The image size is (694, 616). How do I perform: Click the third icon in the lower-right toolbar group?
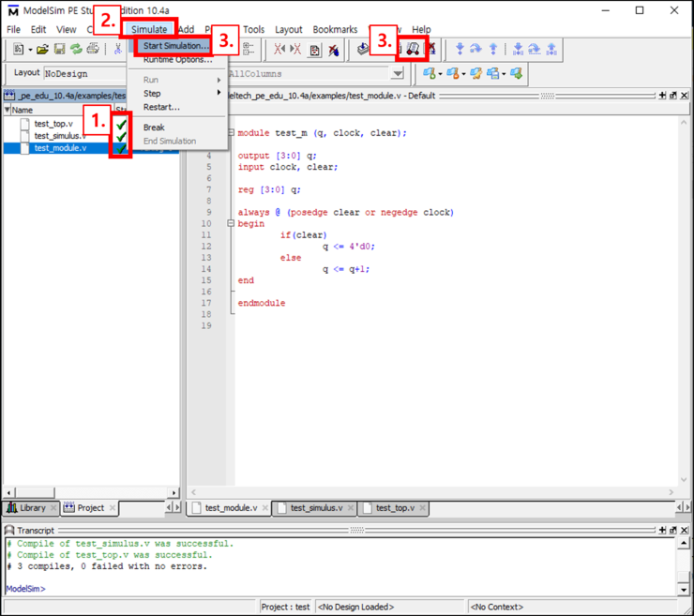(476, 73)
